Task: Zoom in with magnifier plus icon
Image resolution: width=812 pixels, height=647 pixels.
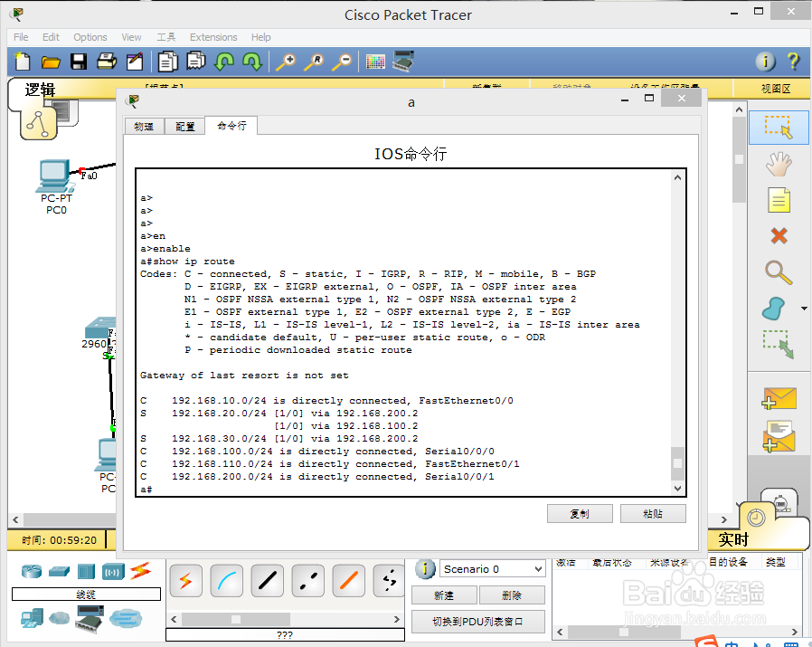Action: point(286,62)
